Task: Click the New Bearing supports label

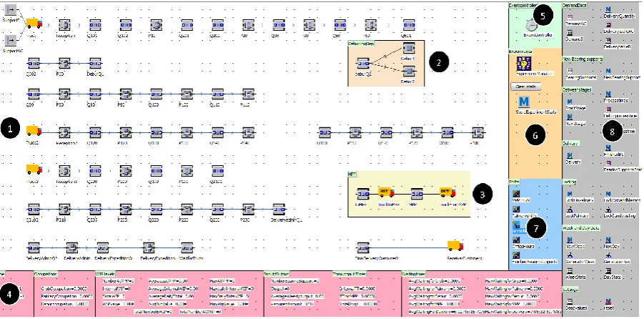Action: (583, 59)
